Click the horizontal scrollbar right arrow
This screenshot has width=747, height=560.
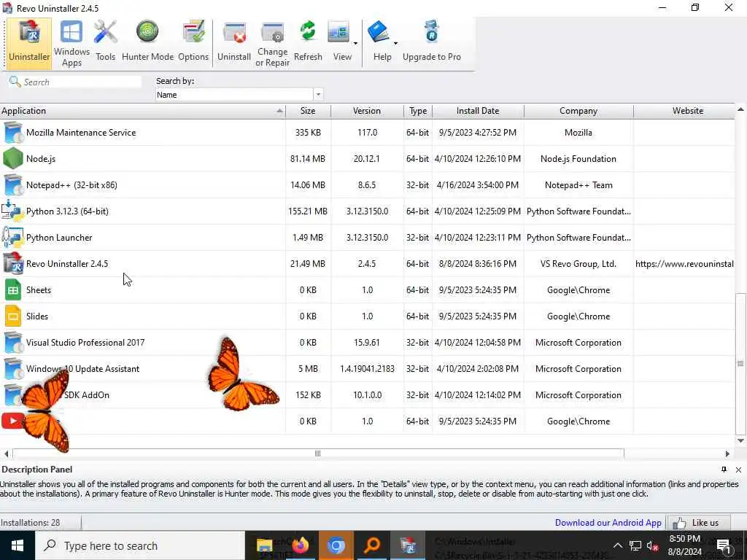tap(727, 454)
